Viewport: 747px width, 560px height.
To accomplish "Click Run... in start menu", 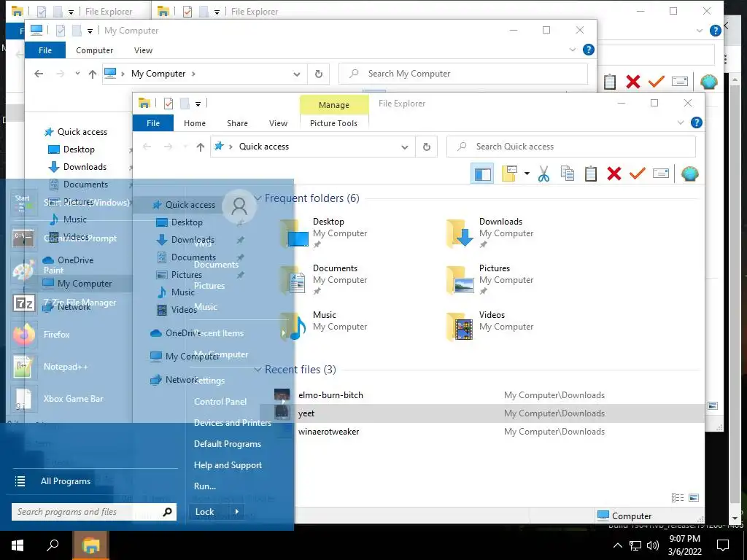I will pos(205,486).
